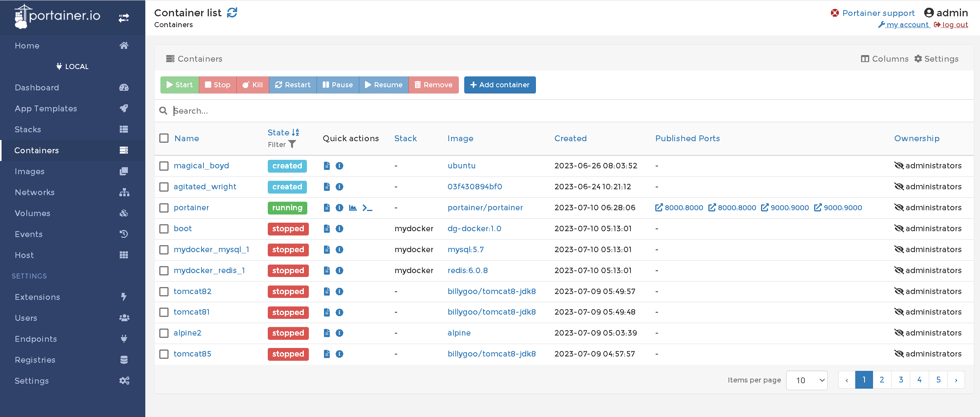980x417 pixels.
Task: Sort table by Published Ports column
Action: (x=687, y=138)
